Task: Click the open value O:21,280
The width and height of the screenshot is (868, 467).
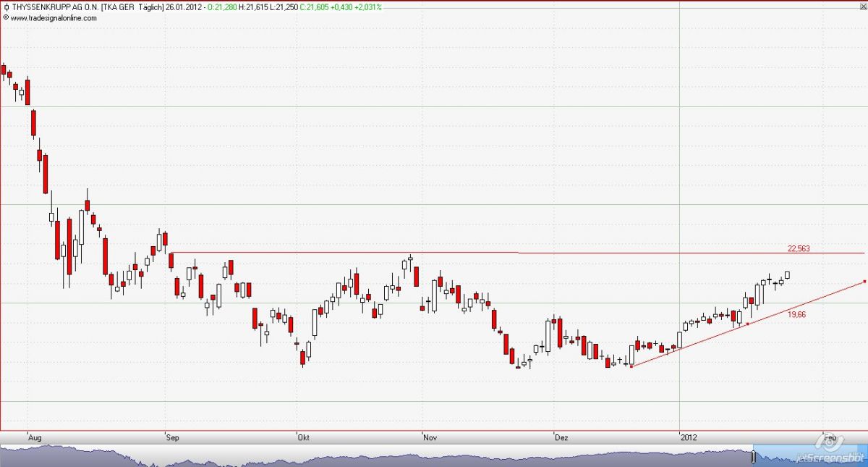Action: coord(221,7)
